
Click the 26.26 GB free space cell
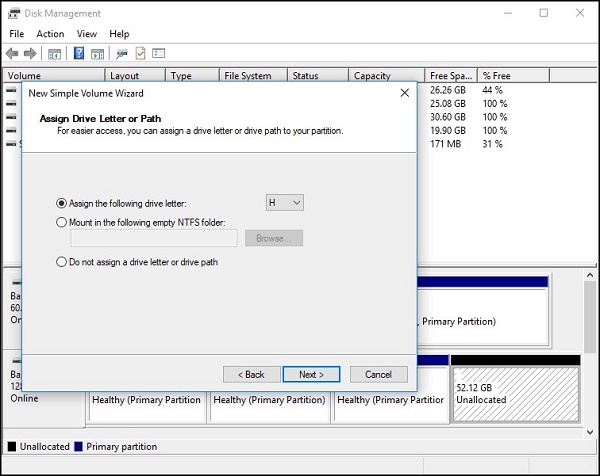tap(448, 90)
